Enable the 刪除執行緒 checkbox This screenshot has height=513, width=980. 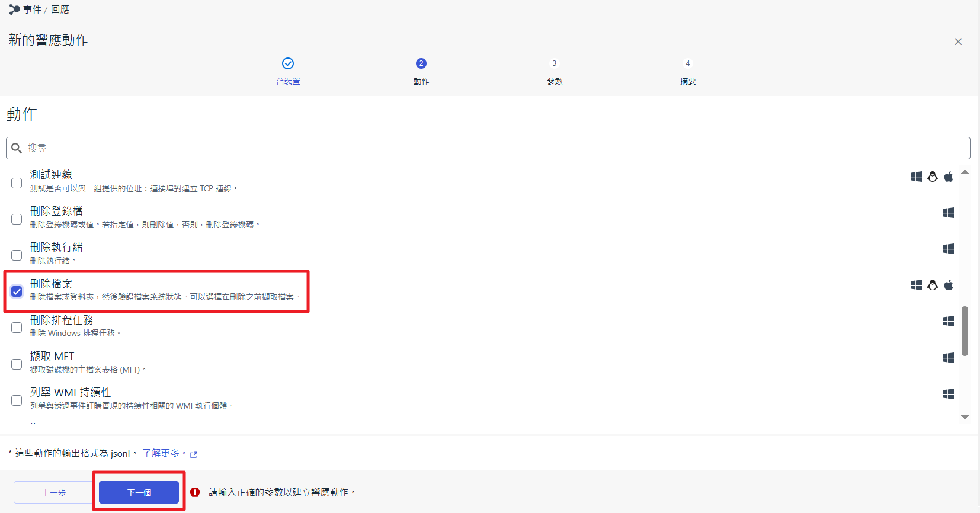[17, 255]
